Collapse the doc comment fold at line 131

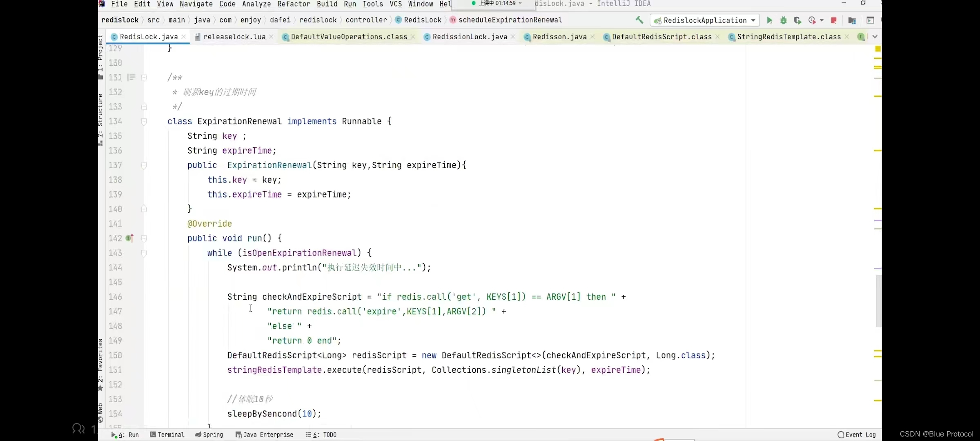tap(144, 78)
